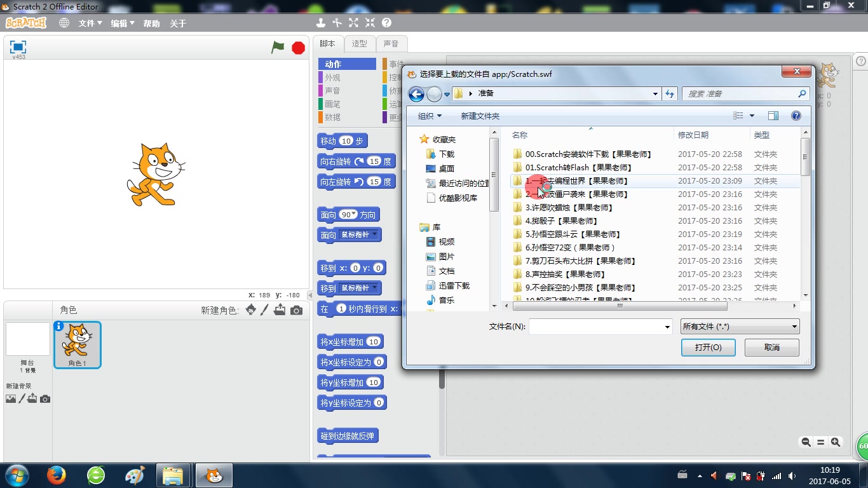The height and width of the screenshot is (488, 868).
Task: Click the block help question icon
Action: click(x=386, y=23)
